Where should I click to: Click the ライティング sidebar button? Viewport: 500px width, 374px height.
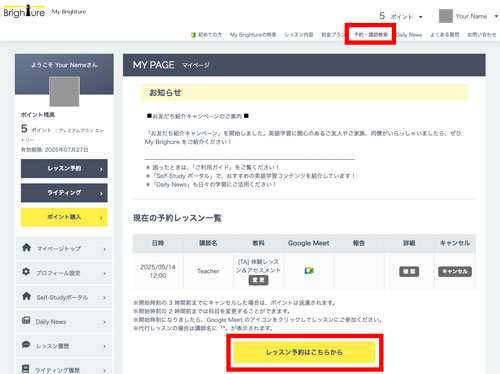[64, 193]
